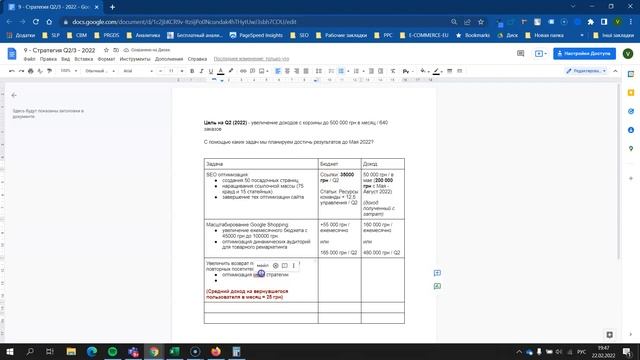The height and width of the screenshot is (360, 640).
Task: Align text center
Action: [287, 71]
